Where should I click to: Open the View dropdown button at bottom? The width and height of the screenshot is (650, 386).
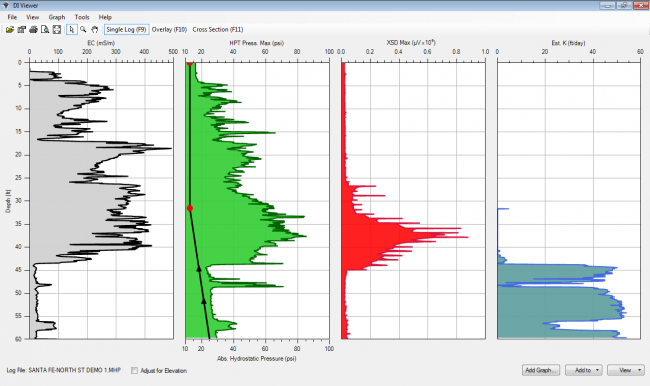click(626, 370)
